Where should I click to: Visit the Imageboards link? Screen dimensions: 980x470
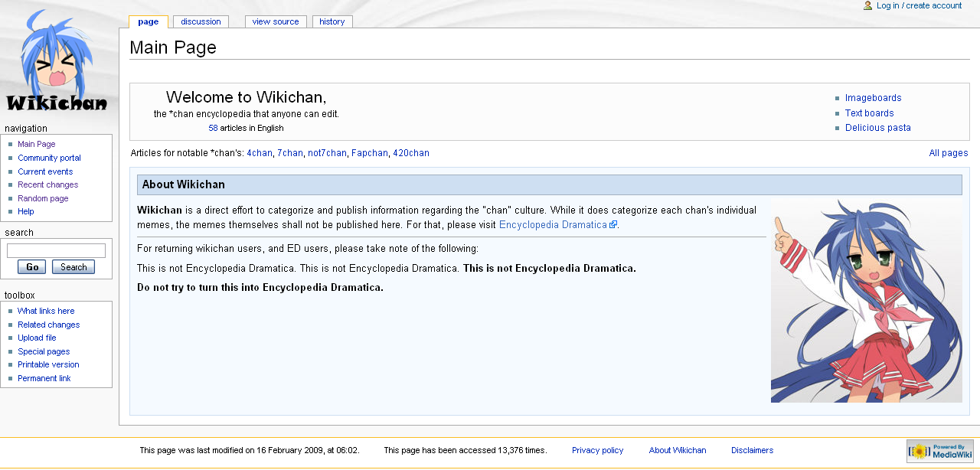tap(873, 97)
